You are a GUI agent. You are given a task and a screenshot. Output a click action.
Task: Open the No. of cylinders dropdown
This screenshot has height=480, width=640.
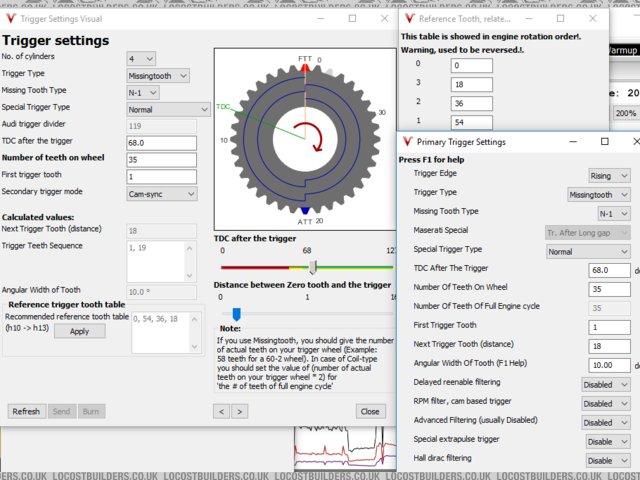(141, 59)
